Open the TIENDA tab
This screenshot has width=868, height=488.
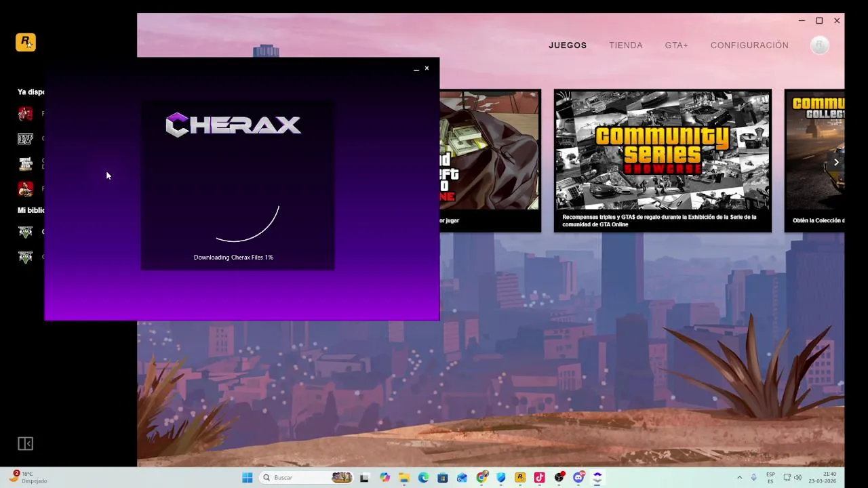[x=626, y=45]
